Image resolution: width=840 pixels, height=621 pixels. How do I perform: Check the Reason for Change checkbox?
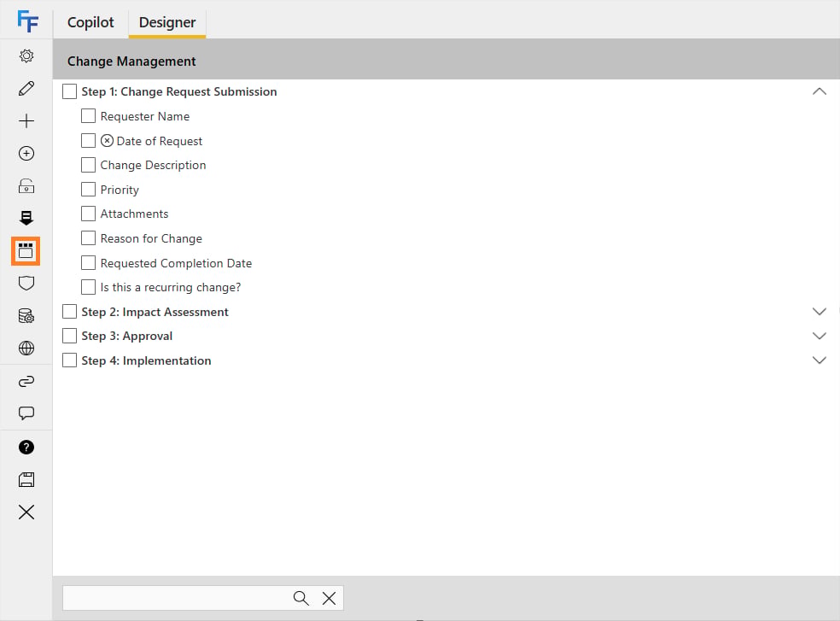click(89, 238)
